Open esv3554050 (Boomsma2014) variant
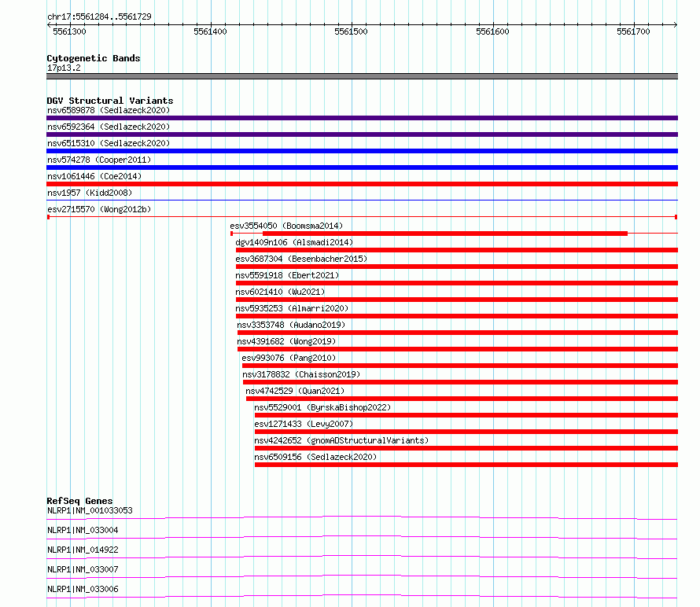The height and width of the screenshot is (607, 700). pos(286,226)
